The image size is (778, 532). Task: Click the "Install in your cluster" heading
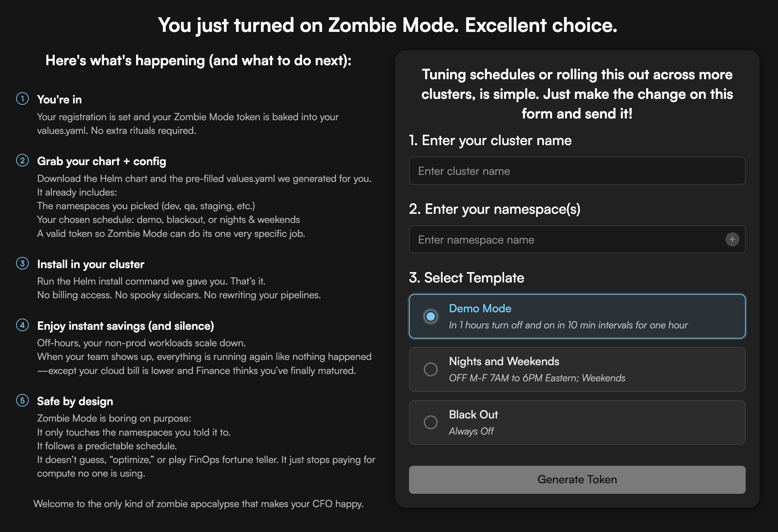click(x=90, y=264)
